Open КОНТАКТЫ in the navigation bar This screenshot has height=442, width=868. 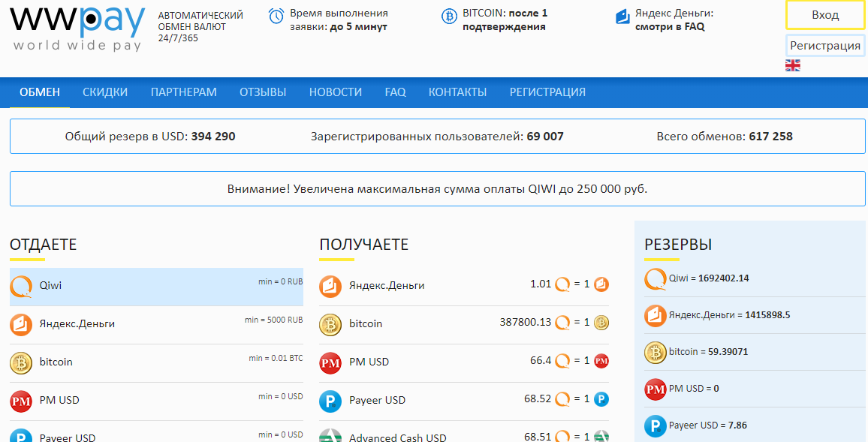coord(457,92)
